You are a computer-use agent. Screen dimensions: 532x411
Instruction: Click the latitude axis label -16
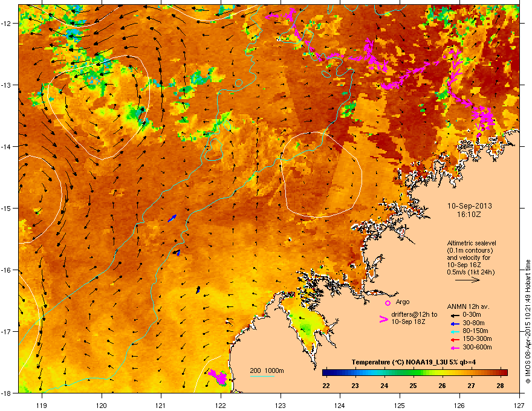(x=6, y=270)
